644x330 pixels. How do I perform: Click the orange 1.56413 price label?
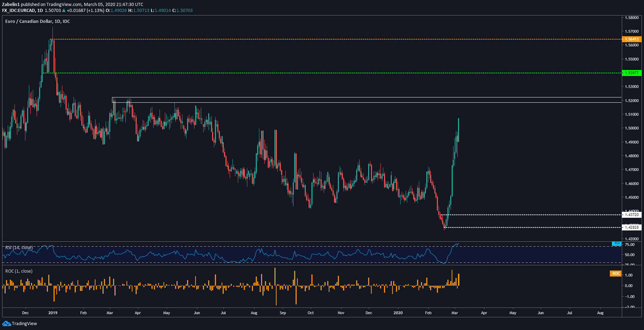tap(632, 39)
